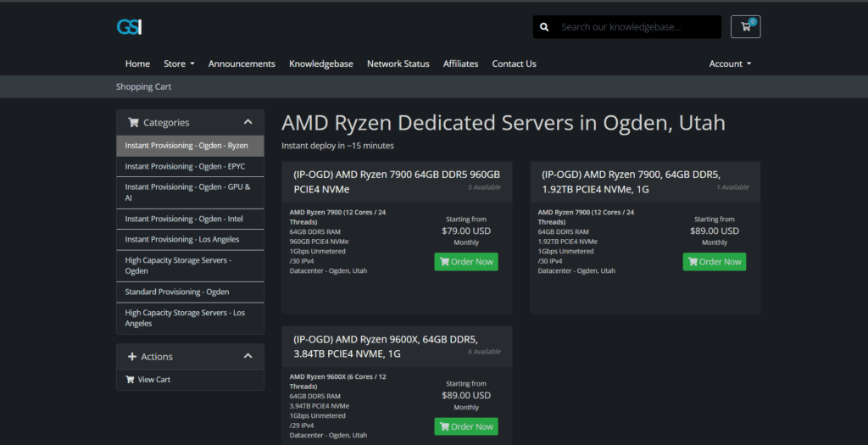
Task: Click the Categories panel cart icon
Action: click(x=133, y=122)
